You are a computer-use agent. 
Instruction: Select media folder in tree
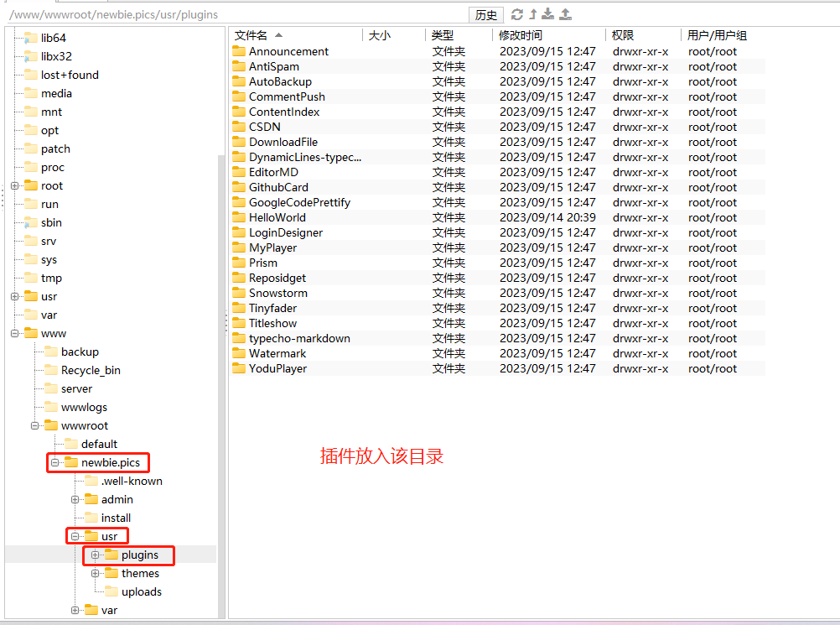(56, 93)
